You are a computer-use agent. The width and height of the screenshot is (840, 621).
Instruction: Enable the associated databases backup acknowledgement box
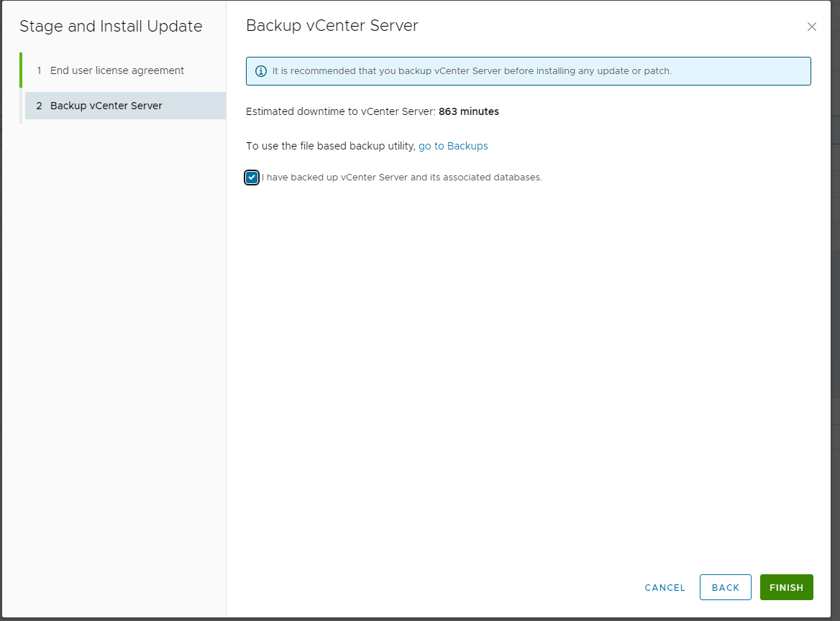click(x=251, y=177)
